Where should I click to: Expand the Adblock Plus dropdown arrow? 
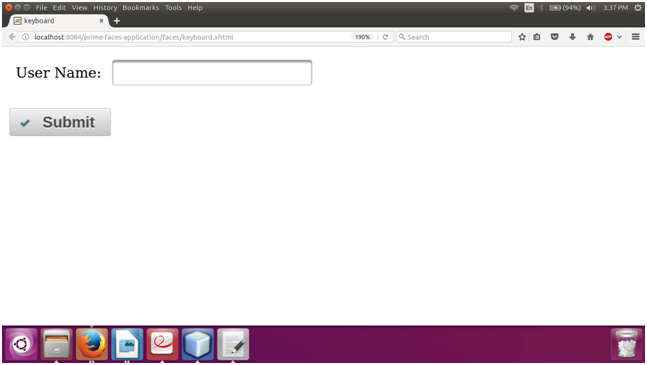coord(619,37)
